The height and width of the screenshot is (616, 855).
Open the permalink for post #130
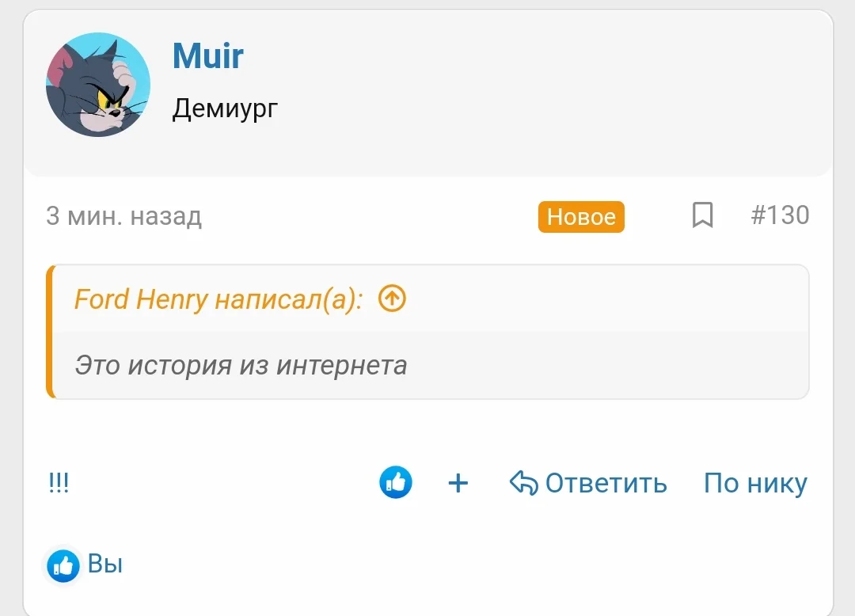pos(780,215)
